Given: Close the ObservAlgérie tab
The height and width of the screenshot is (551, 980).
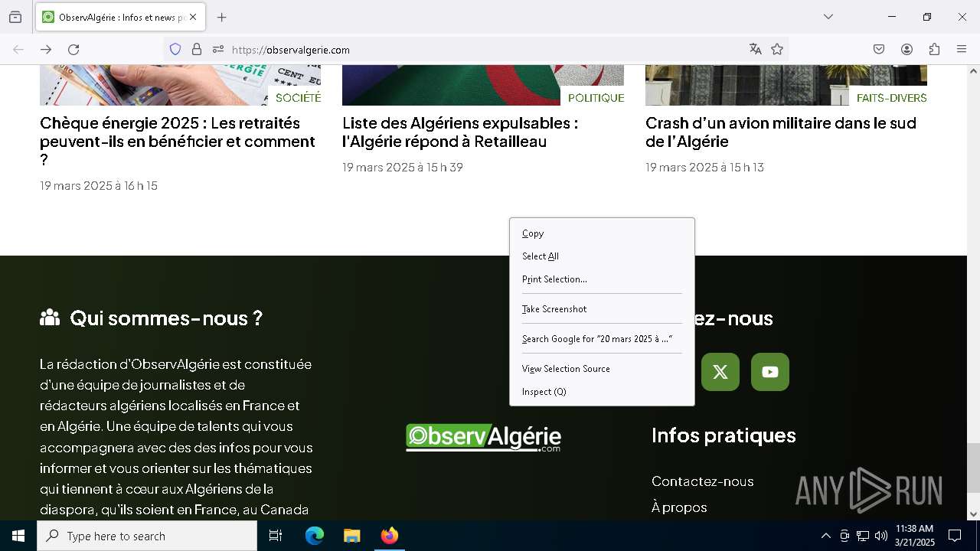Looking at the screenshot, I should (193, 17).
